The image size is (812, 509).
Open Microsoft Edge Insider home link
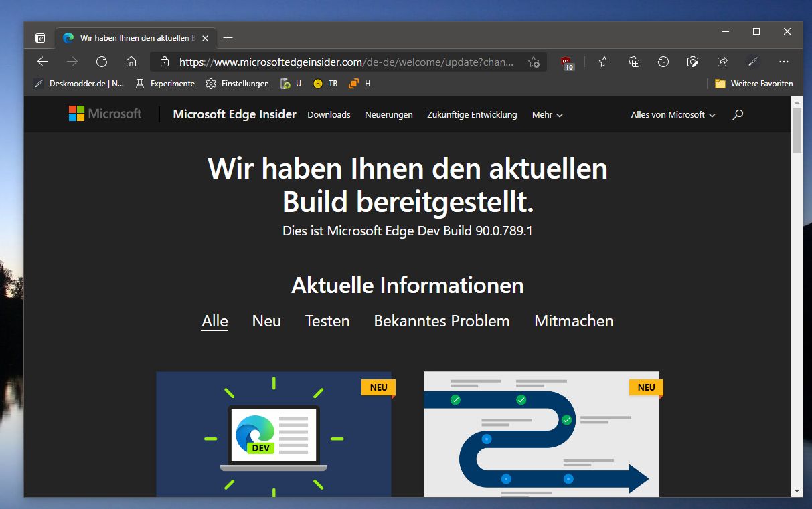(234, 114)
